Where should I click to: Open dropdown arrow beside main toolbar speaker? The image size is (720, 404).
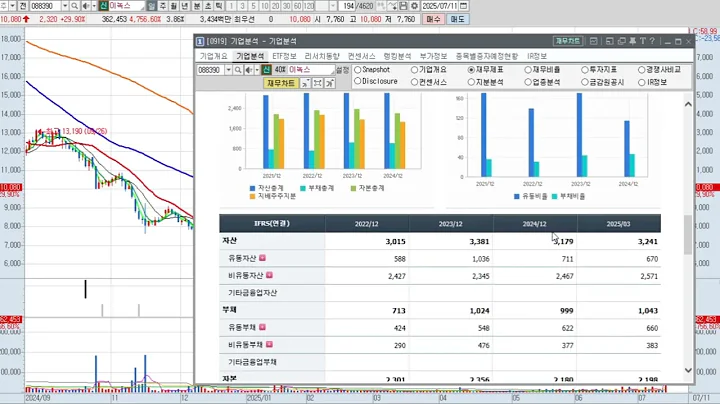tap(94, 6)
